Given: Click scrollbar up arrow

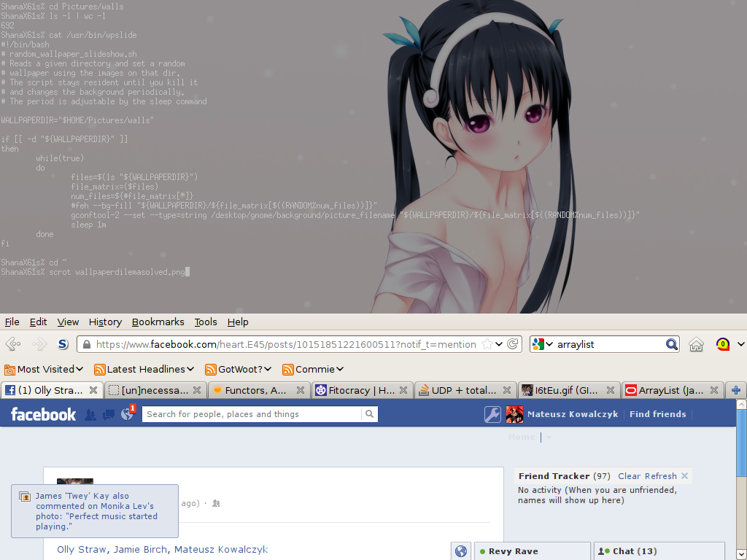Looking at the screenshot, I should [741, 404].
